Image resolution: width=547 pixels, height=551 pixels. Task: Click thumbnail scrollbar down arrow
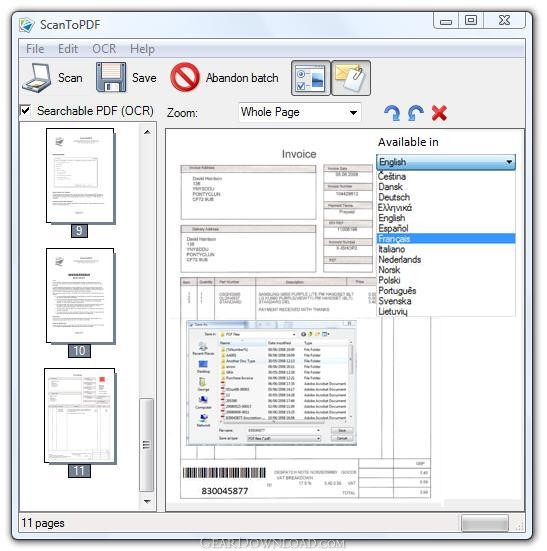click(x=147, y=501)
